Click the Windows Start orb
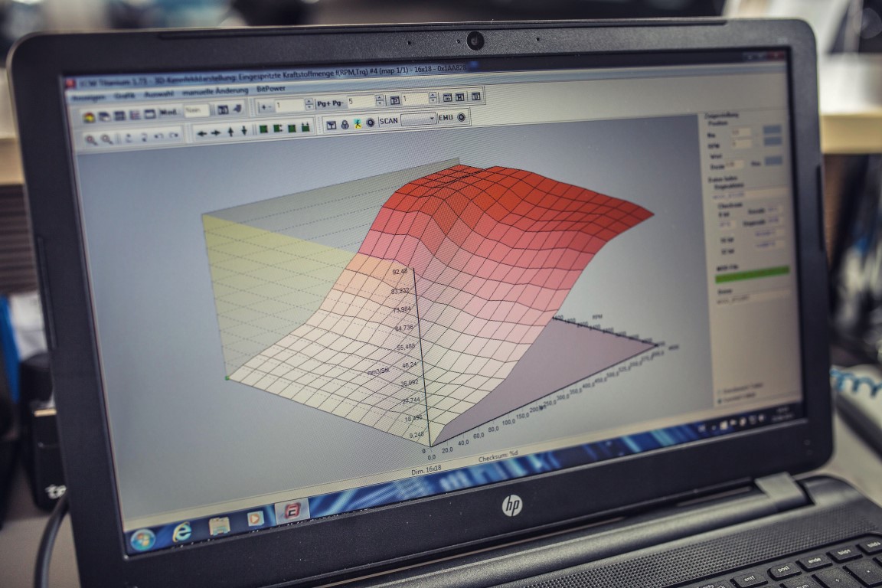This screenshot has height=588, width=882. coord(143,541)
